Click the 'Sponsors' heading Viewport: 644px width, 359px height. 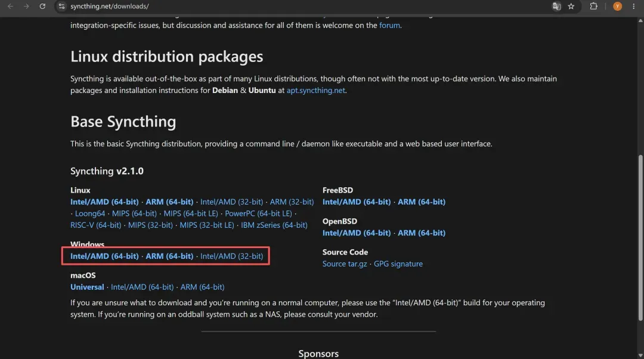(x=318, y=354)
